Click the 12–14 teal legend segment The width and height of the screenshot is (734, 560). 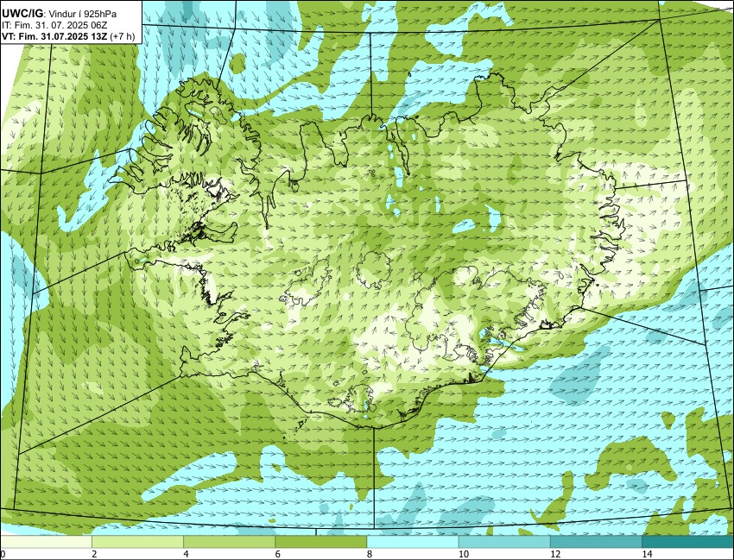pos(597,542)
